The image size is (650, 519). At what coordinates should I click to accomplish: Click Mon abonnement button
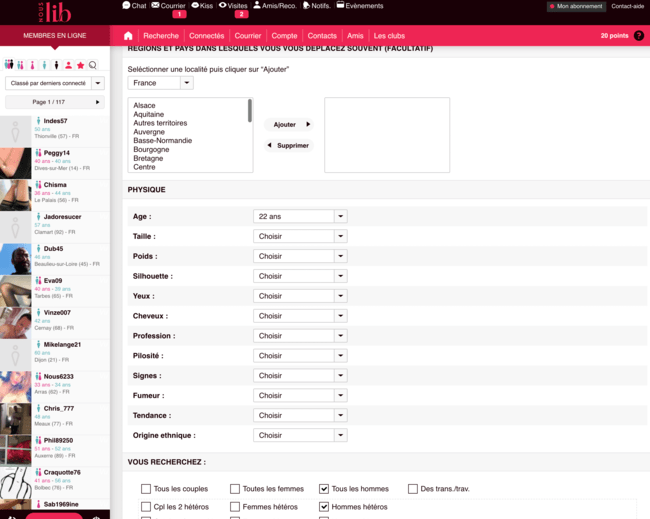click(x=576, y=6)
